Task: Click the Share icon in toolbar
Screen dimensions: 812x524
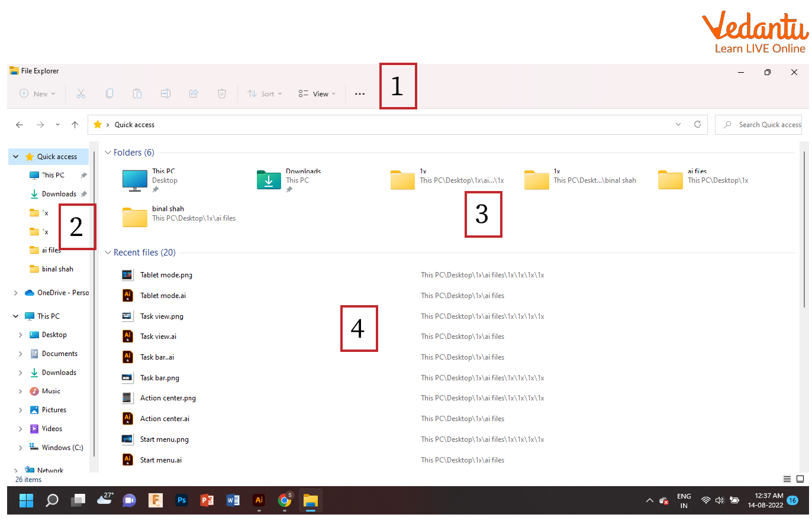Action: click(194, 93)
